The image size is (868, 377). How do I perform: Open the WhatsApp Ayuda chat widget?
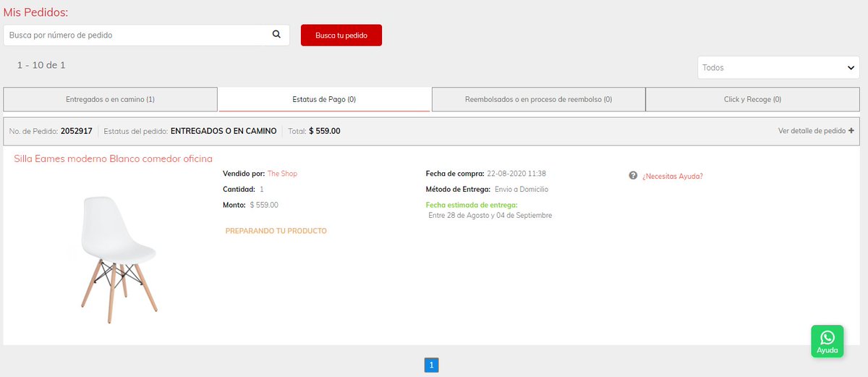pos(827,341)
